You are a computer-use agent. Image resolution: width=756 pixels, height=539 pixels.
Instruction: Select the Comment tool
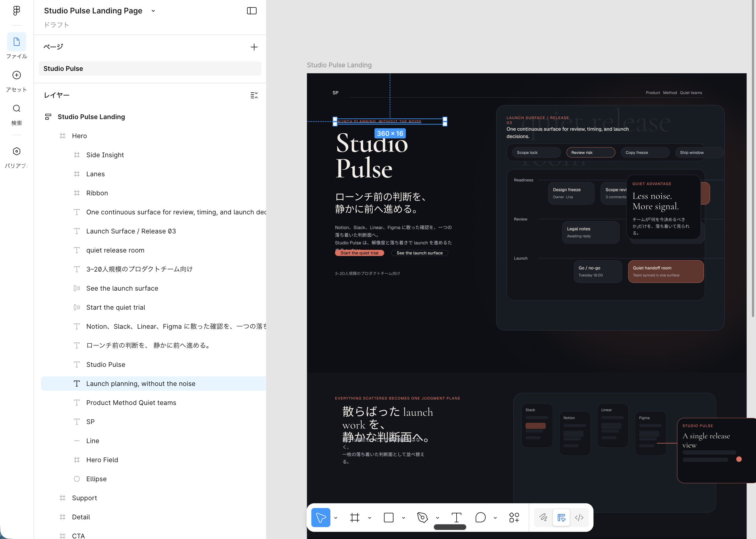point(480,518)
